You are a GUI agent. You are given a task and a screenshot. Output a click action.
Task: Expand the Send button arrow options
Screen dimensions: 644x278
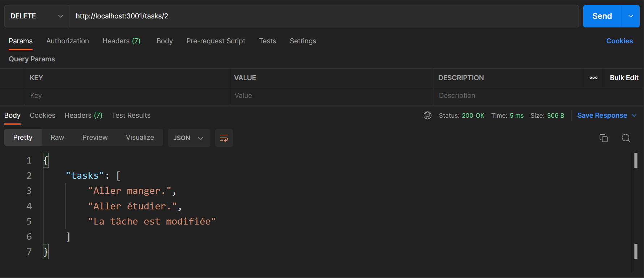coord(631,16)
